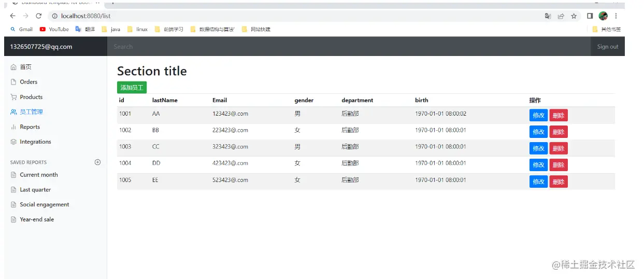Click 删除 for employee 1004 DD
644x279 pixels.
pos(559,165)
